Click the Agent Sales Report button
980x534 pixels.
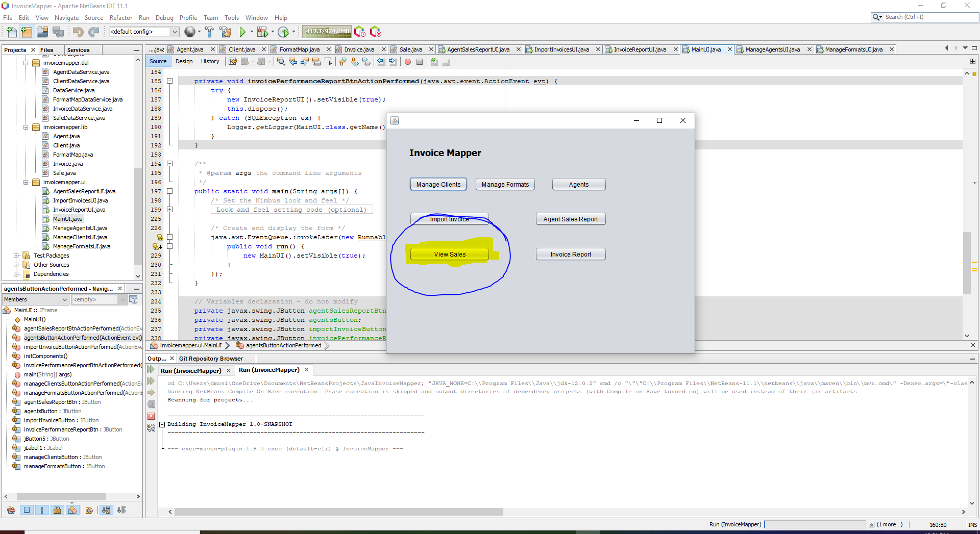pyautogui.click(x=571, y=219)
